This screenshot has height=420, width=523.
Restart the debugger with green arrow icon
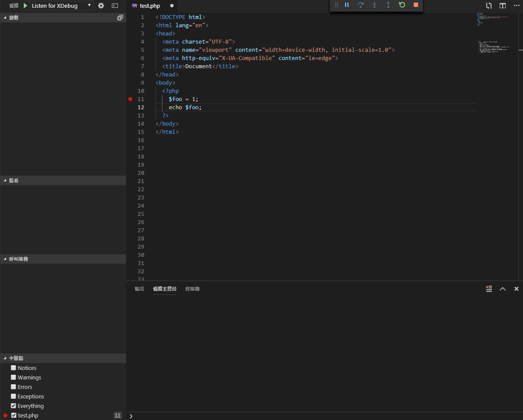402,5
